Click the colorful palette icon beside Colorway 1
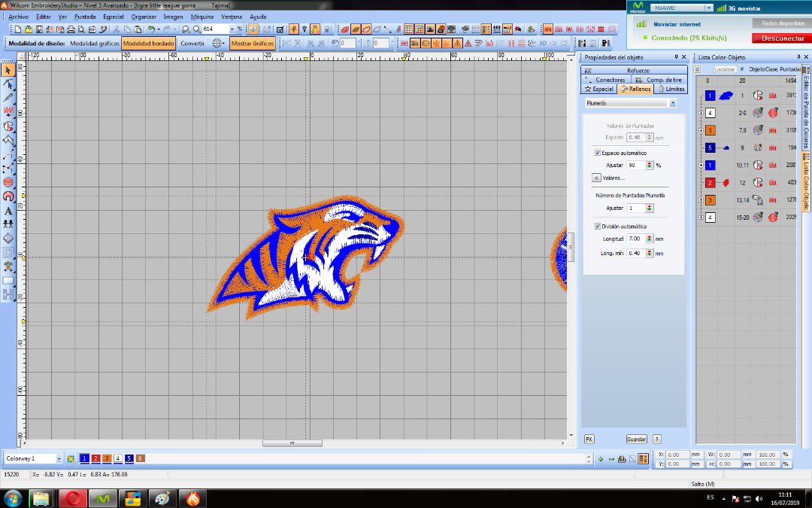This screenshot has height=508, width=812. (x=71, y=459)
